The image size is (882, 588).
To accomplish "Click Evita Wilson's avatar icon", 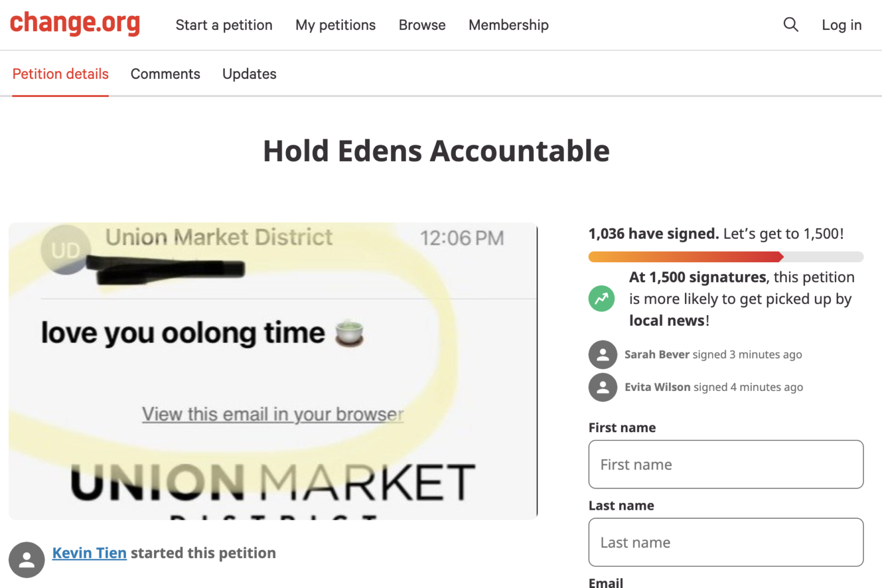I will pyautogui.click(x=603, y=387).
